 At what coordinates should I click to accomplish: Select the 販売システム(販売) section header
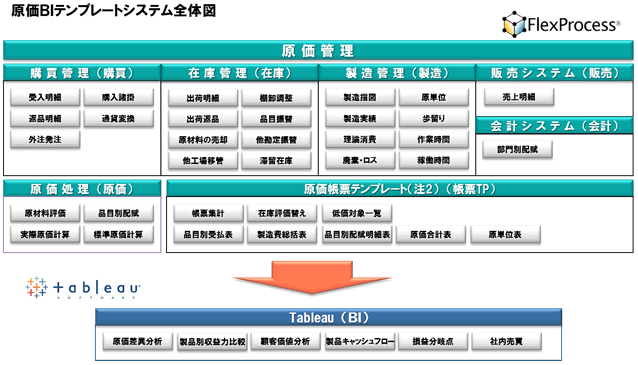click(555, 73)
